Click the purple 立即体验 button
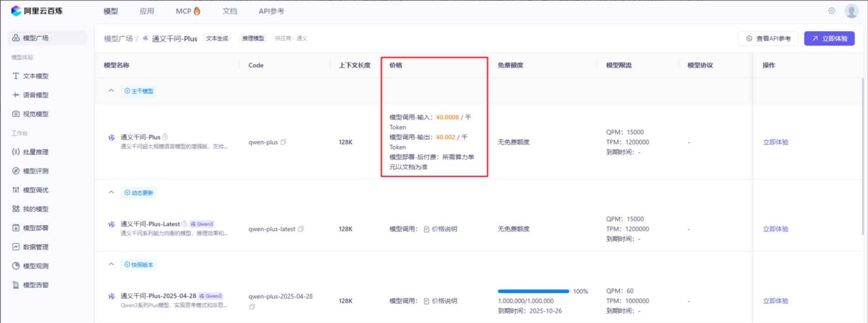 829,39
